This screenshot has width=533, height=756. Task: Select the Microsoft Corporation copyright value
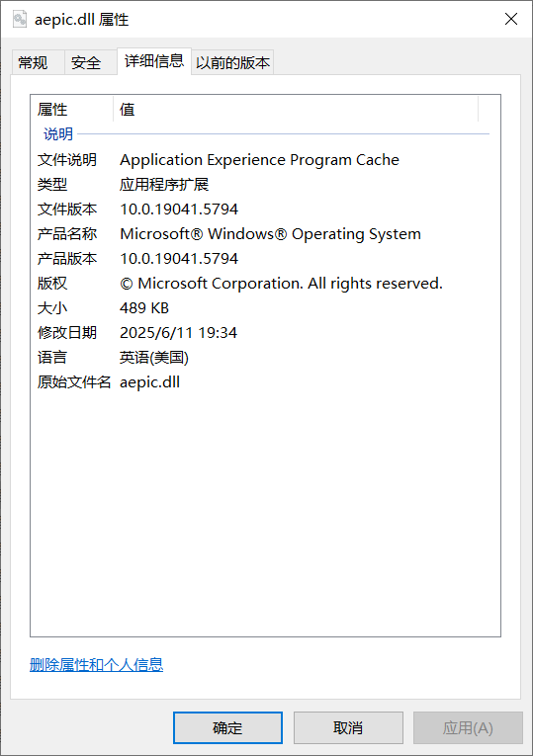coord(281,283)
